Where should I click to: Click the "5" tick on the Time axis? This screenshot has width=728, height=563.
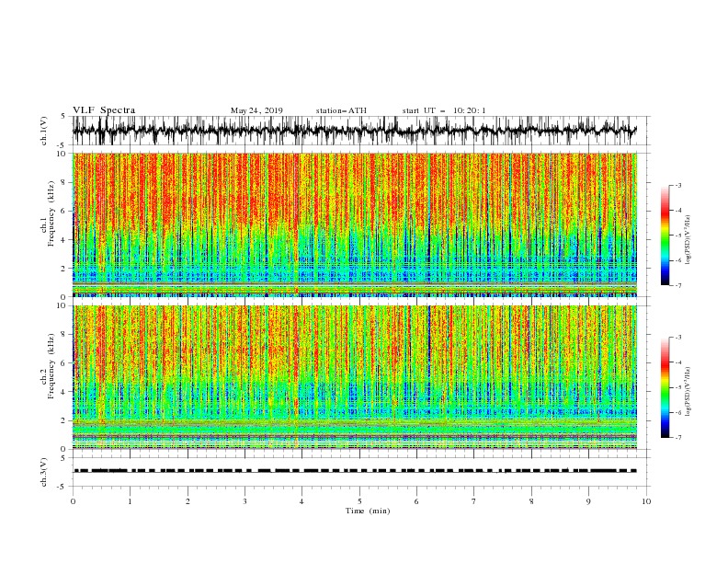(359, 501)
